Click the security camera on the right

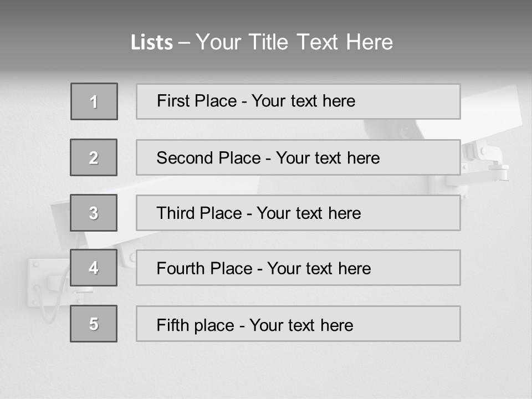tap(488, 111)
